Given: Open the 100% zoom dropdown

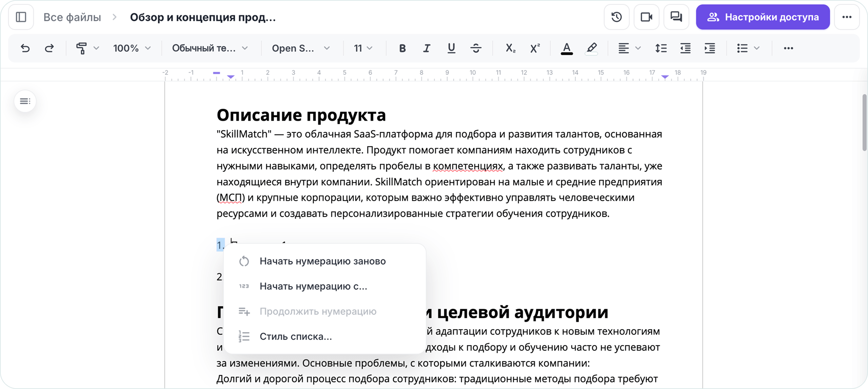Looking at the screenshot, I should (x=132, y=48).
